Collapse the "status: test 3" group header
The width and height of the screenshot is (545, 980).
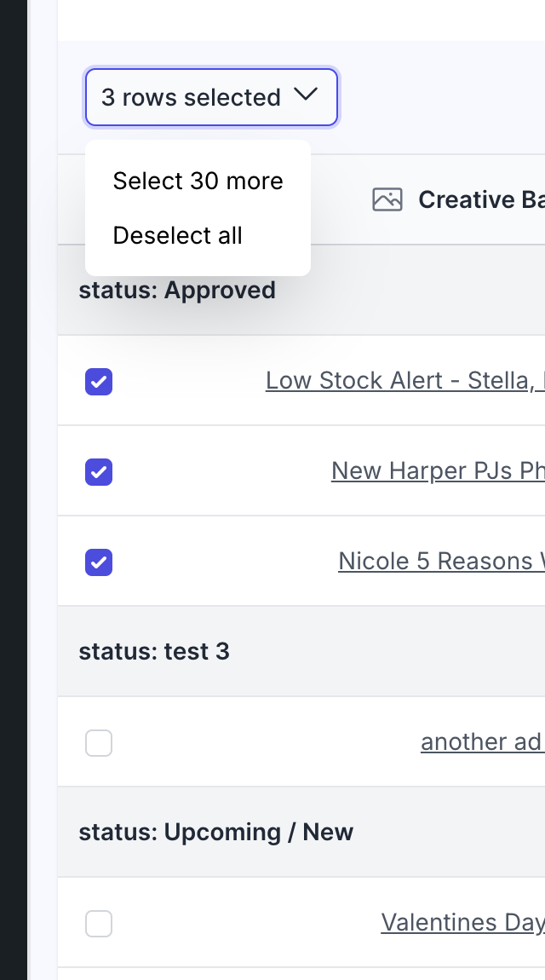click(x=154, y=652)
